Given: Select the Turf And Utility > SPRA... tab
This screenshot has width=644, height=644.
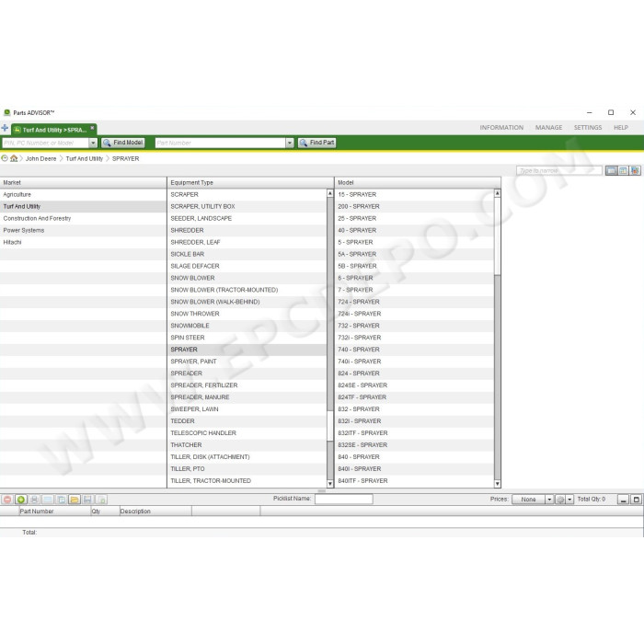Looking at the screenshot, I should [53, 130].
